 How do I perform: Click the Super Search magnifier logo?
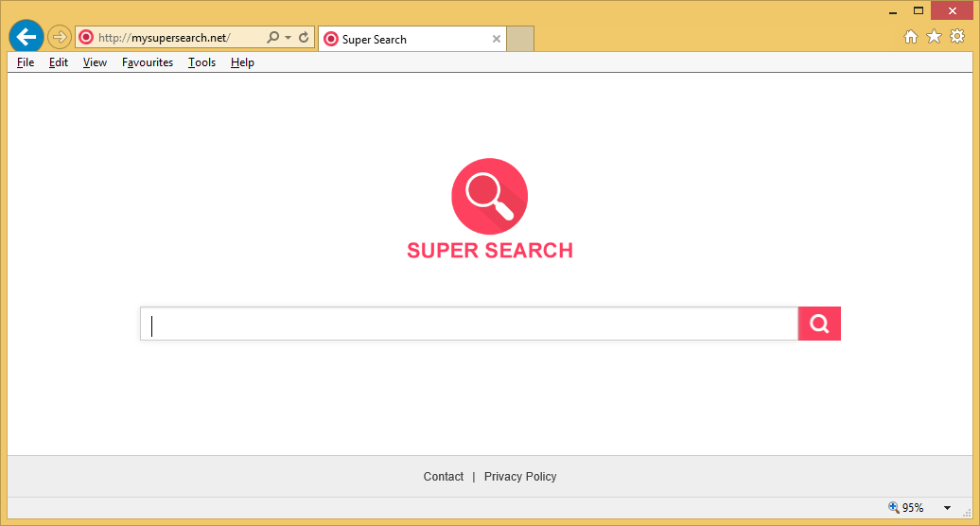[x=489, y=196]
